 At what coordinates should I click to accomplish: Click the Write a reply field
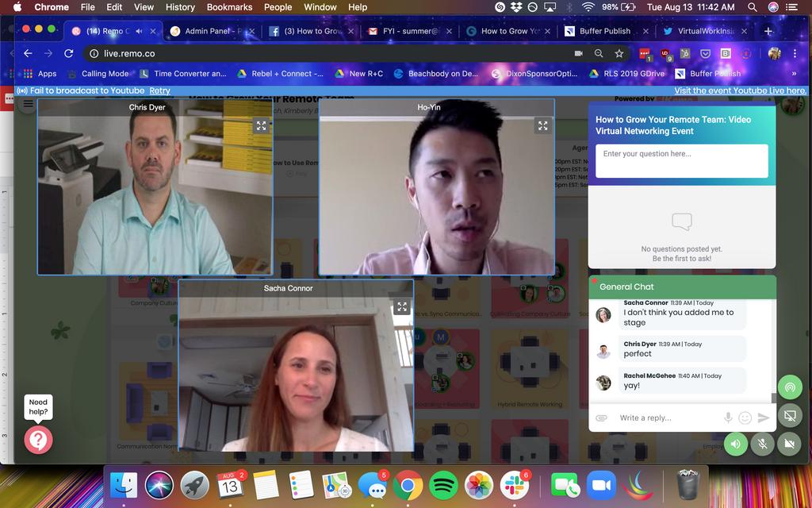point(668,418)
